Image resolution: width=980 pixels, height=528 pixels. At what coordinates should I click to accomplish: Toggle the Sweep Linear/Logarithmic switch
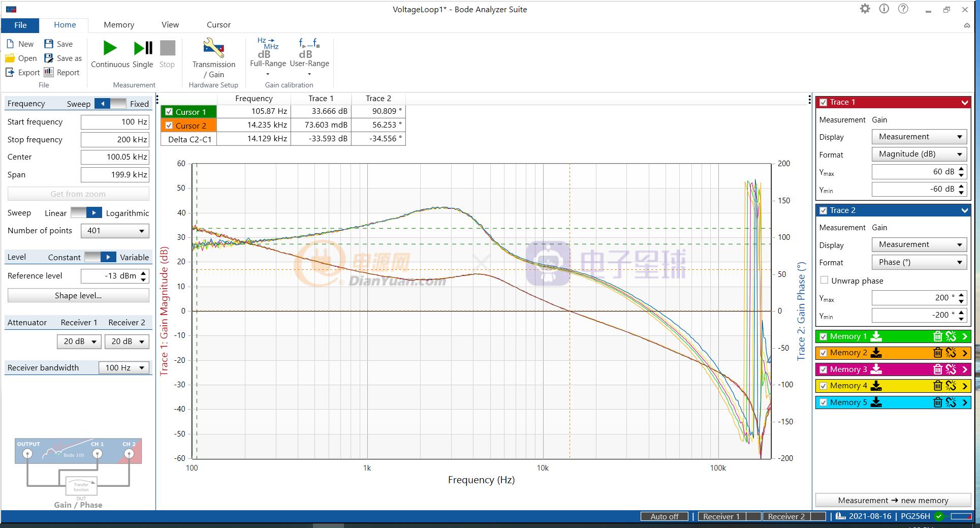(x=86, y=213)
